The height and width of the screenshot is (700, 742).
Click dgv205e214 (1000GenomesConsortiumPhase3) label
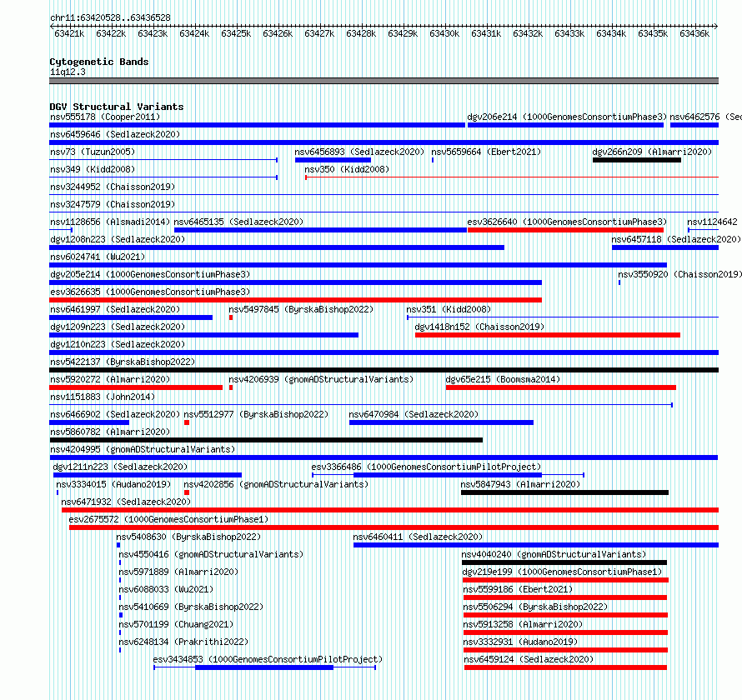tap(150, 274)
